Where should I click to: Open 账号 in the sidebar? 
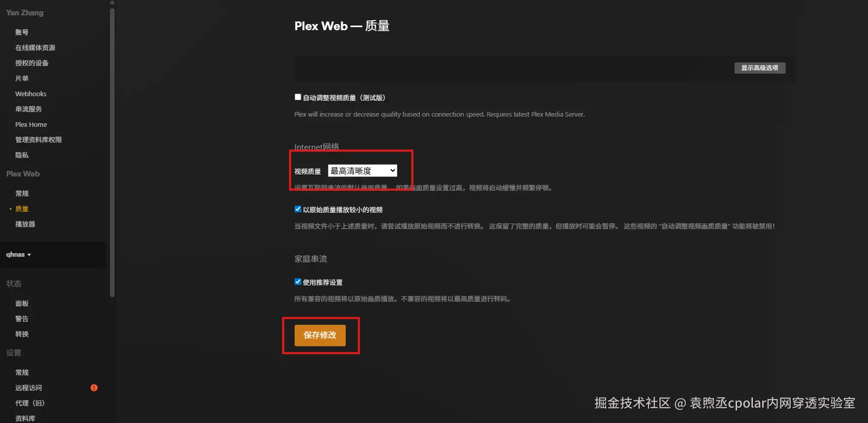click(22, 32)
